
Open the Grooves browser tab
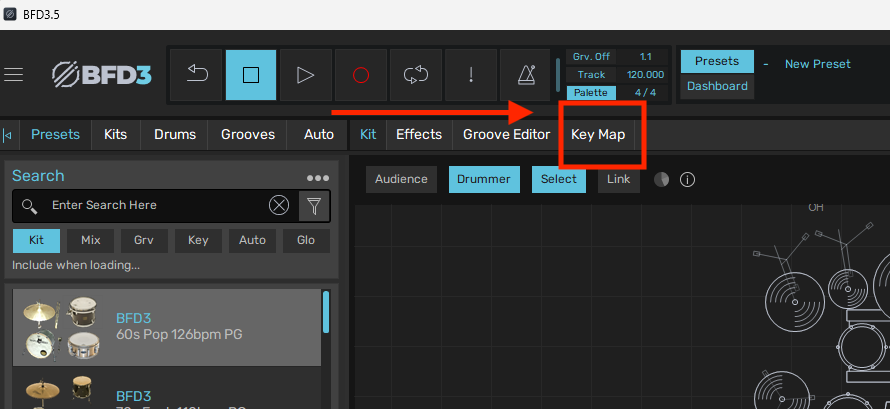[x=247, y=134]
